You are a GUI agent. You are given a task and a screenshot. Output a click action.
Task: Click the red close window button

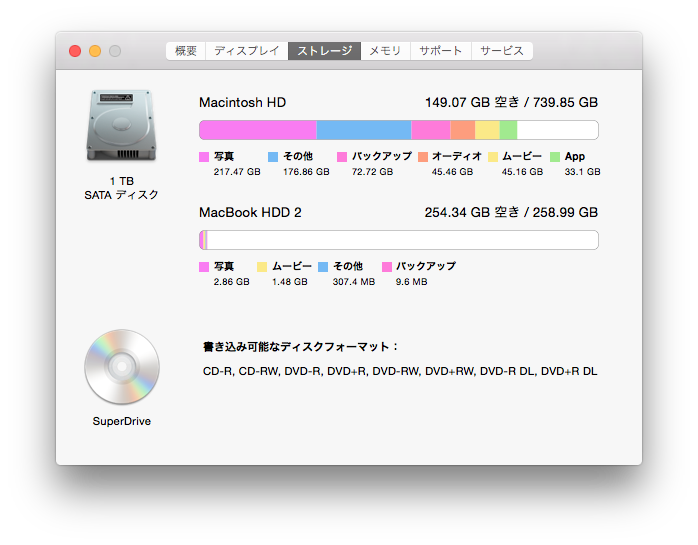point(75,51)
